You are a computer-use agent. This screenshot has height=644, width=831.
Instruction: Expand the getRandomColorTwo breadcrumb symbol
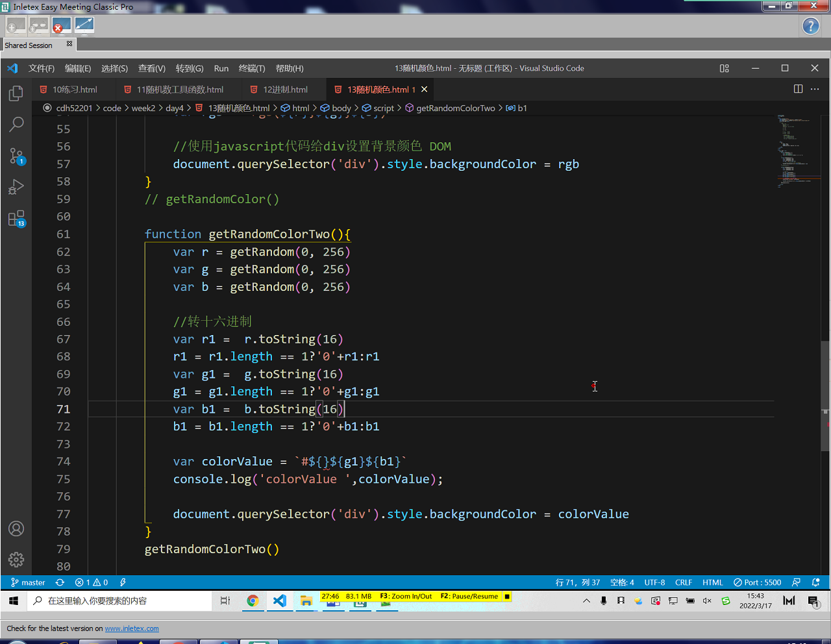450,108
